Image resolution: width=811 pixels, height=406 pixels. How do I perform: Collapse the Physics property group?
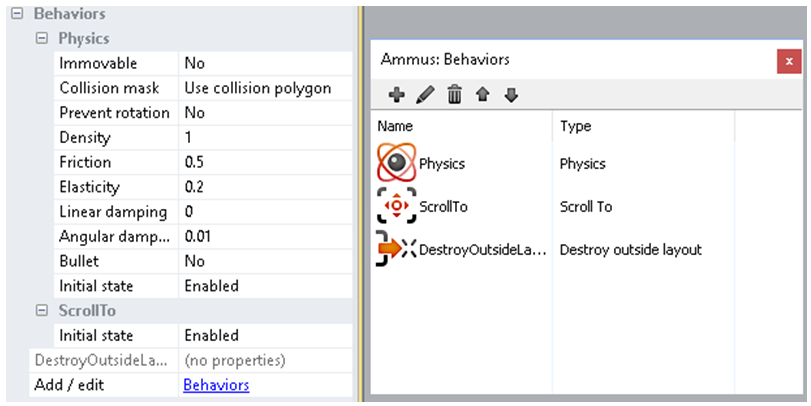coord(41,39)
